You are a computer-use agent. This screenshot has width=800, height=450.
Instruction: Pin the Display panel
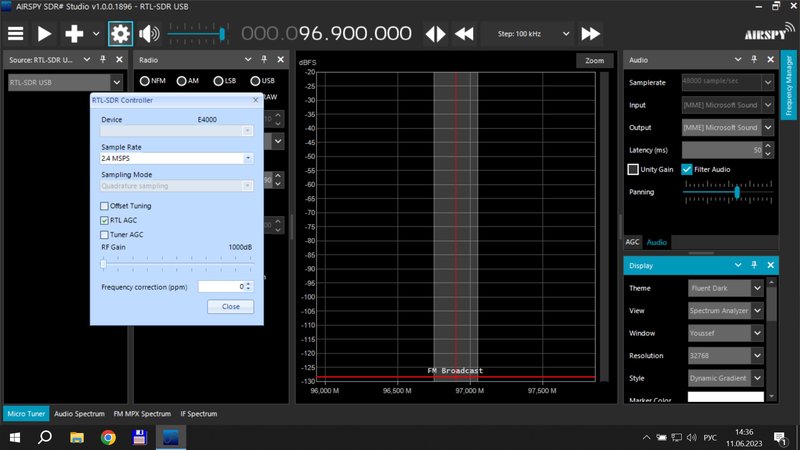tap(754, 265)
